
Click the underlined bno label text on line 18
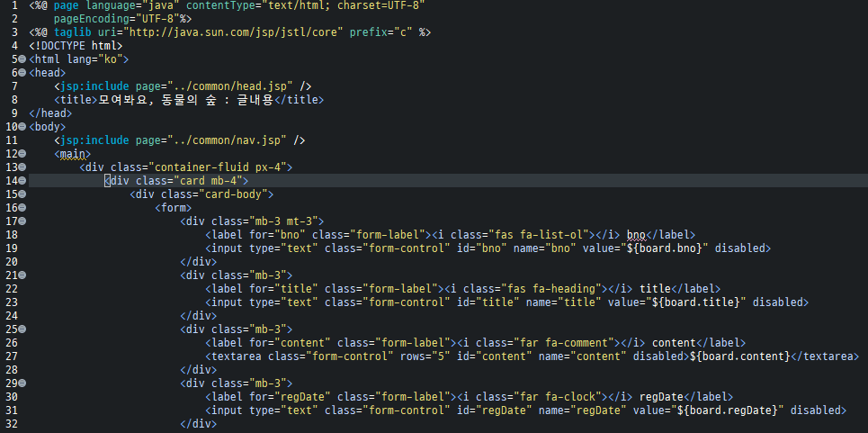click(x=636, y=235)
